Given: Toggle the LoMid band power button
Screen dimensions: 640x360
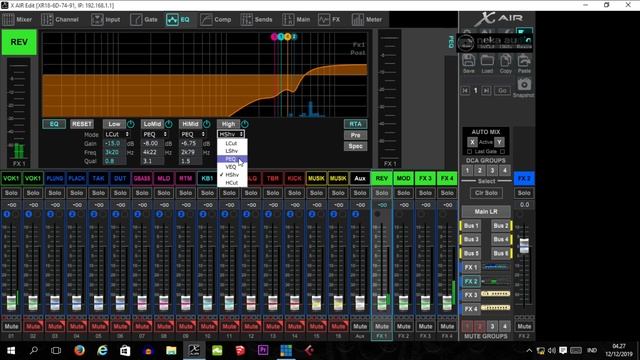Looking at the screenshot, I should point(169,124).
